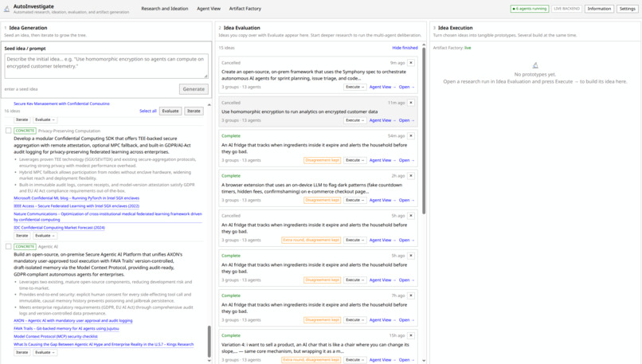Click the LIVE BACKEND indicator
The width and height of the screenshot is (642, 364).
pyautogui.click(x=566, y=9)
